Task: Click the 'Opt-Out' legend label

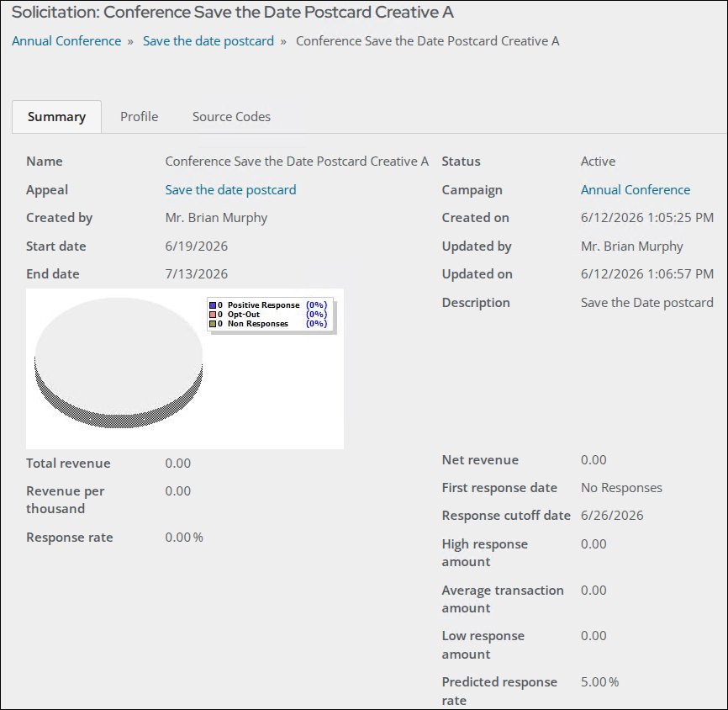Action: [244, 315]
